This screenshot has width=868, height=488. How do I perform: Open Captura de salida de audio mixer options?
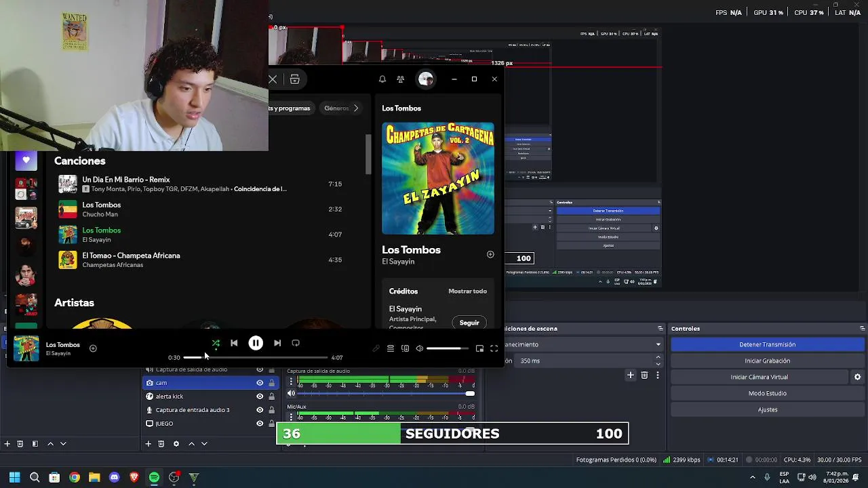292,382
